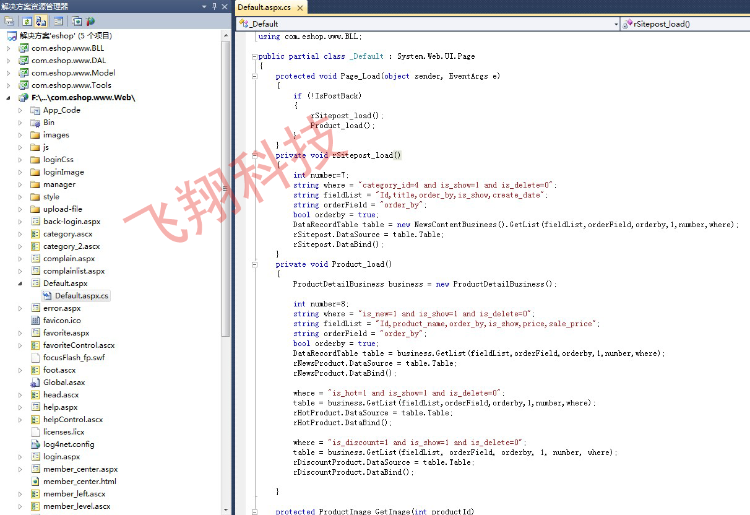Close the Default.aspx.cs tab with its X
This screenshot has height=515, width=750.
(x=302, y=7)
